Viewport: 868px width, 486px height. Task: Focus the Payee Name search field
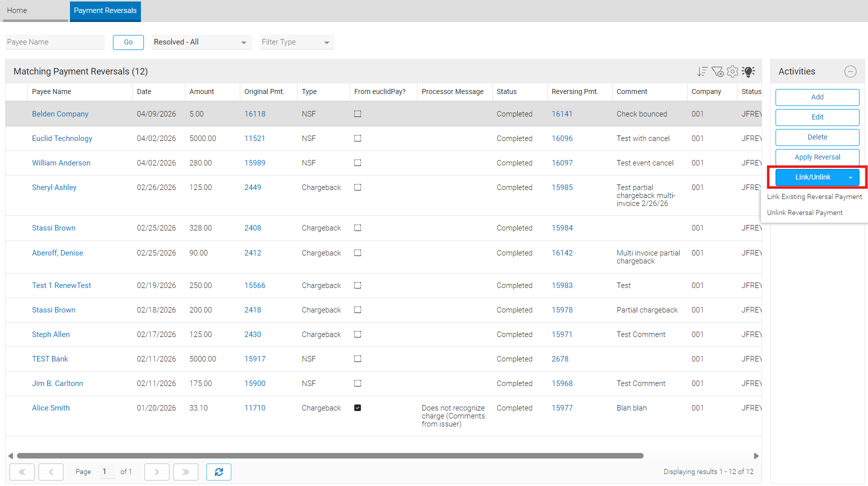55,42
